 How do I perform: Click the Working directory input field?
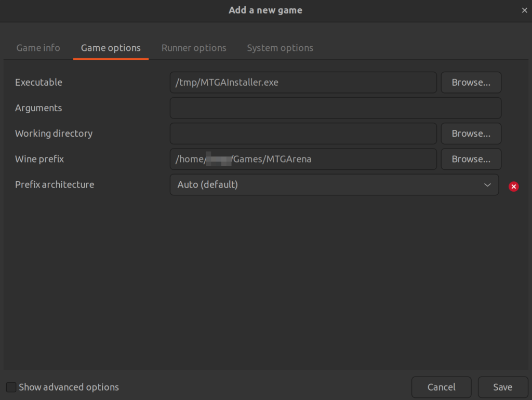(303, 134)
